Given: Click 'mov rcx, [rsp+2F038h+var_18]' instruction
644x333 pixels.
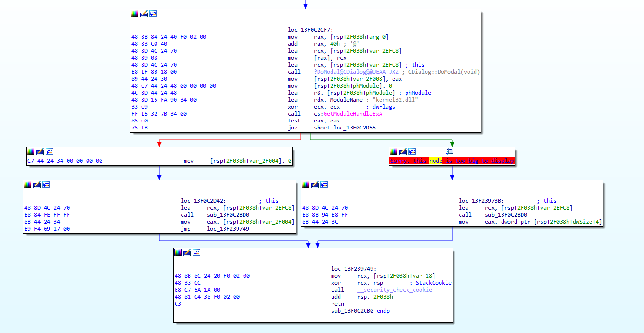Looking at the screenshot, I should coord(384,276).
